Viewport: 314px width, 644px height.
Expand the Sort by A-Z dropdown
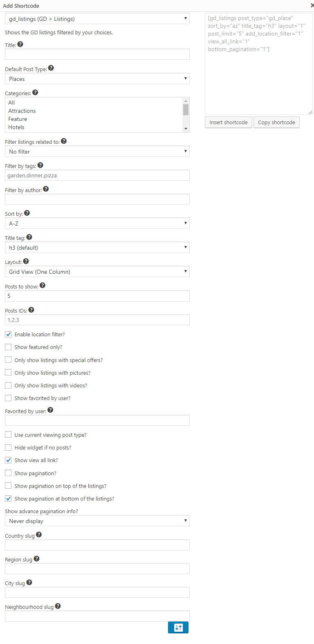[97, 224]
